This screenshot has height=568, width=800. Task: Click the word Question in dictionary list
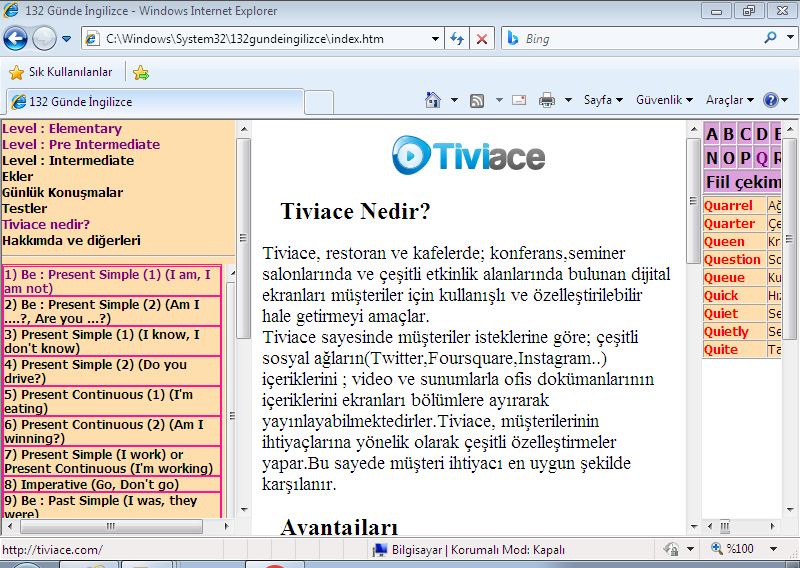click(732, 259)
